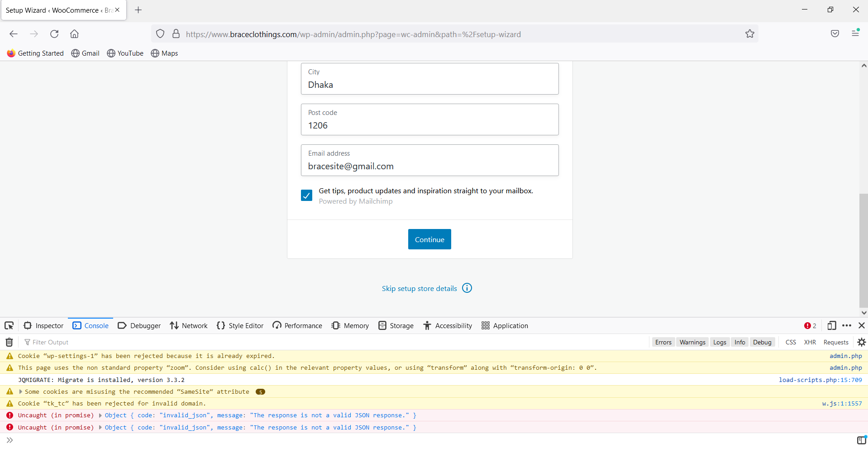Click the Email address field
Image resolution: width=868 pixels, height=458 pixels.
tap(429, 160)
